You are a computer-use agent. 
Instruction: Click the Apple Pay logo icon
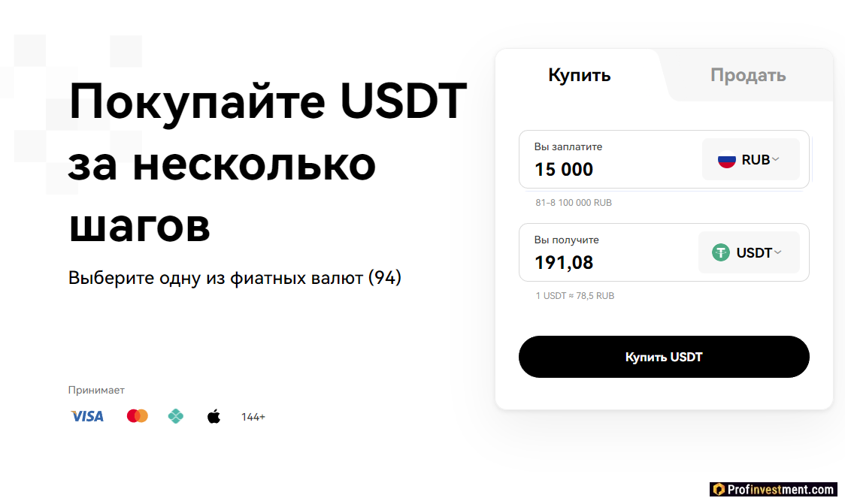214,415
